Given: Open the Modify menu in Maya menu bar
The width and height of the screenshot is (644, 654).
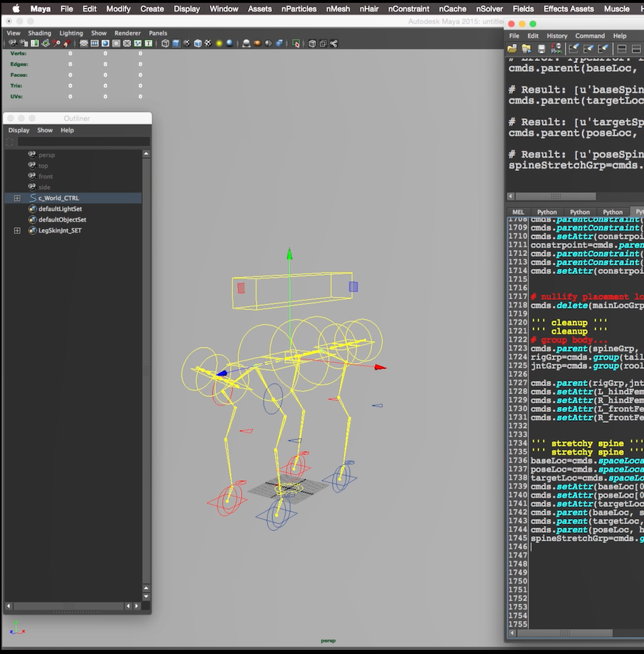Looking at the screenshot, I should tap(118, 8).
